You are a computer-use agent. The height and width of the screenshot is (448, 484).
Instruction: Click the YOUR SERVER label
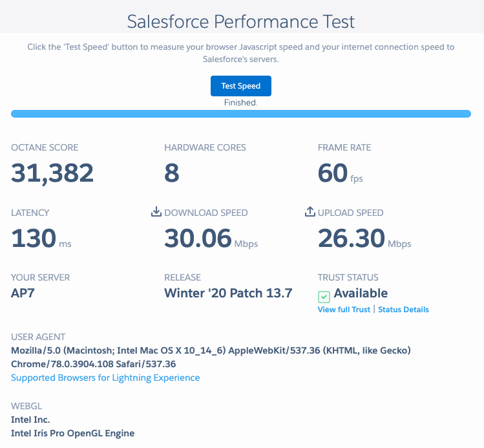(41, 277)
